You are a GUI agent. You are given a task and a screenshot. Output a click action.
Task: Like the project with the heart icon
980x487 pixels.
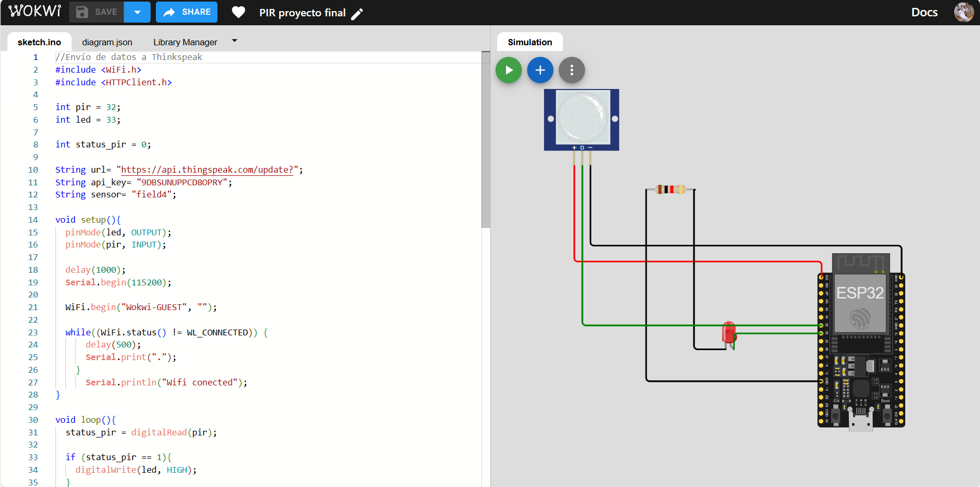[x=239, y=12]
